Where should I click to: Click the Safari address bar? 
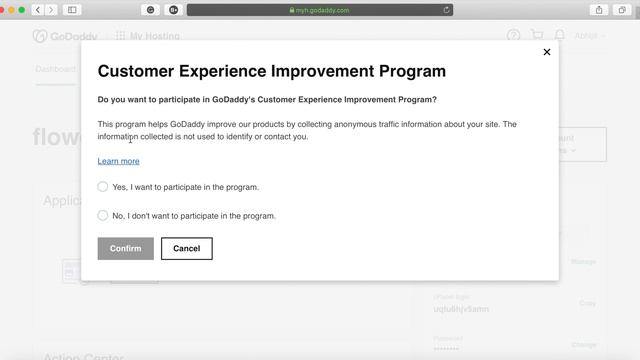tap(320, 10)
